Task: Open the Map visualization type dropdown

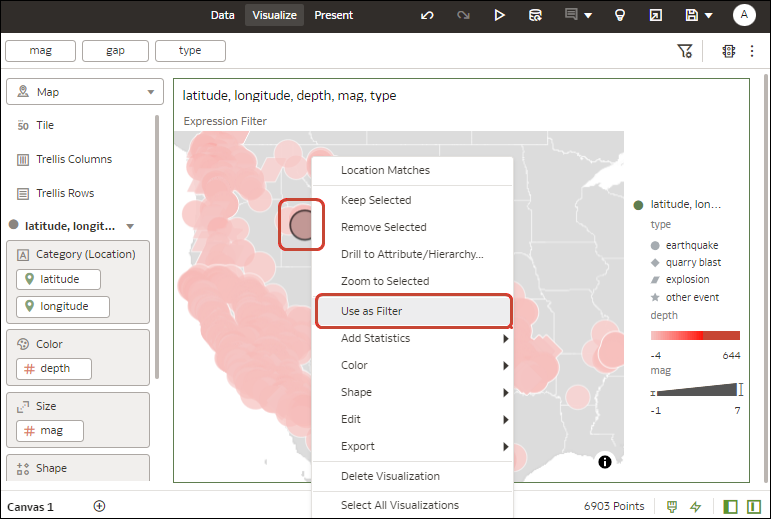Action: tap(85, 92)
